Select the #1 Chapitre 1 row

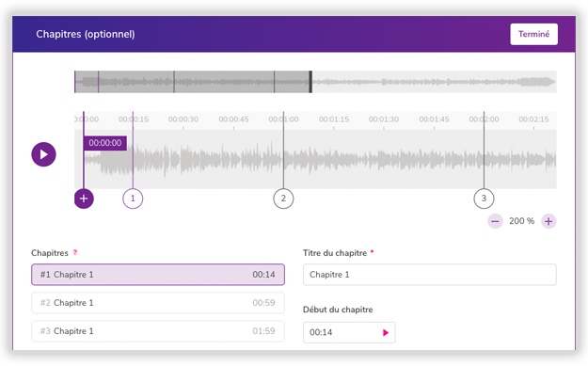158,275
